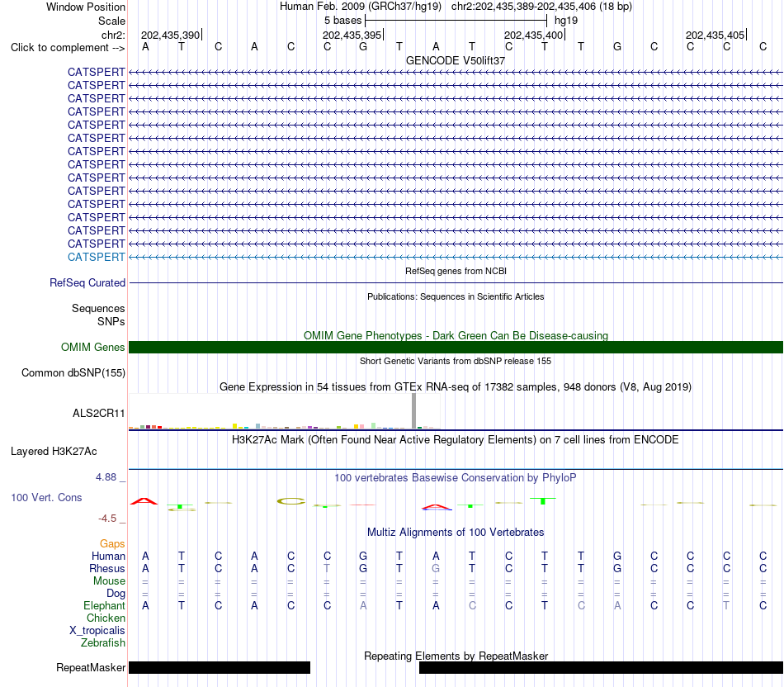This screenshot has width=784, height=687.
Task: Click the 'Human Feb. 2009 (GRCh37/hg19)' assembly text
Action: 361,7
